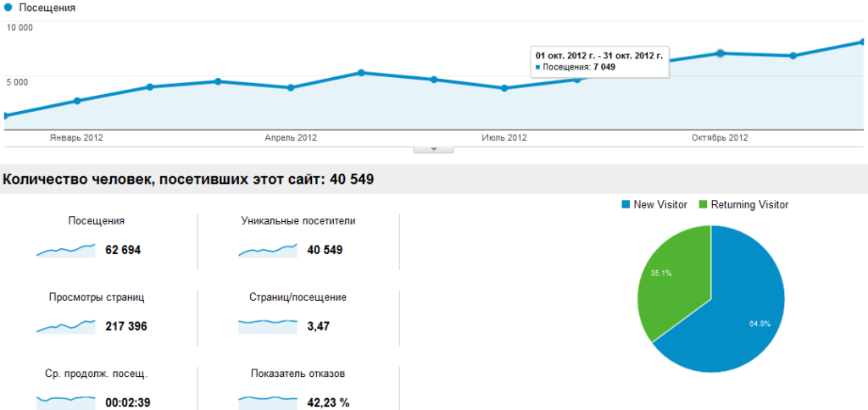Click the visits value 62 694
The height and width of the screenshot is (410, 868).
click(123, 250)
